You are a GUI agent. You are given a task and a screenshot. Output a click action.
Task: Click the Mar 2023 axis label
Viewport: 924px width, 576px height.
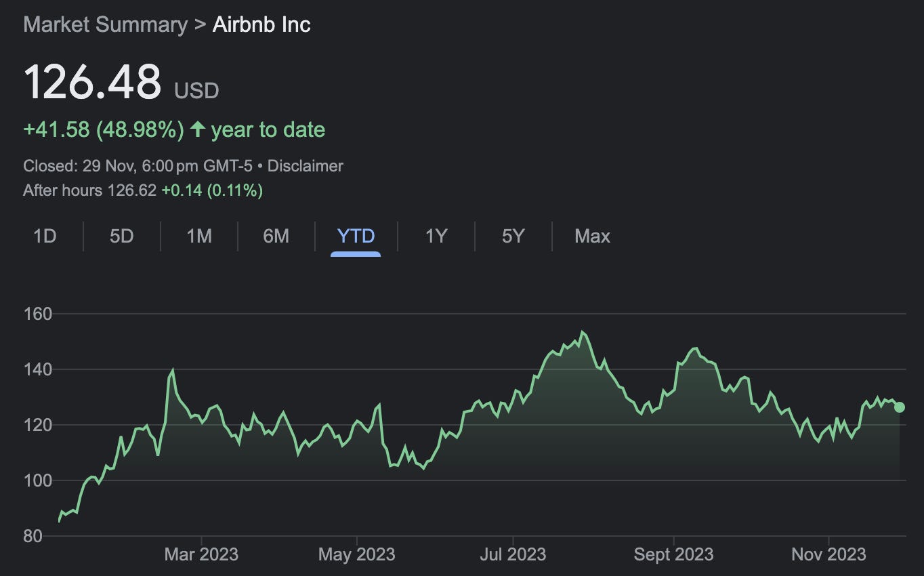(x=201, y=554)
